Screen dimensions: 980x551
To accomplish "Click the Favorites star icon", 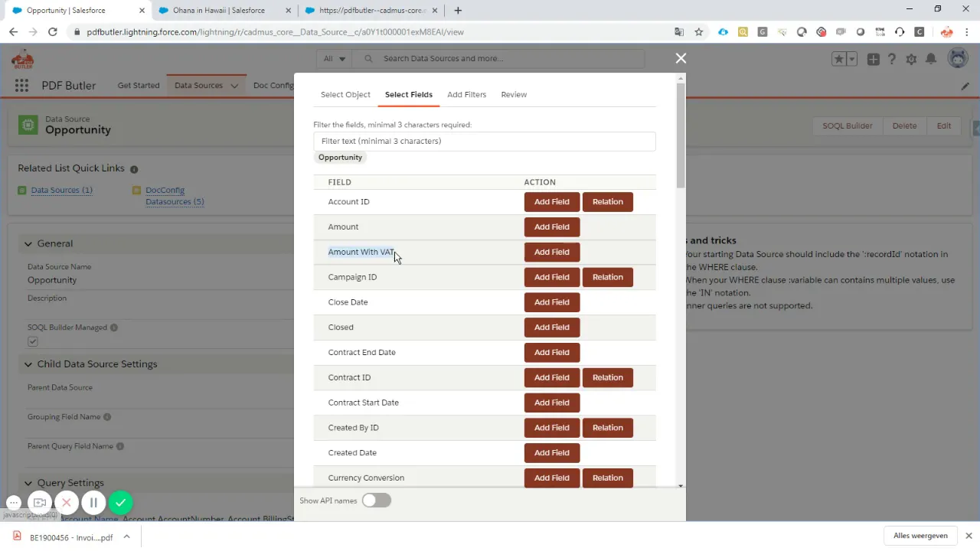I will [x=839, y=59].
